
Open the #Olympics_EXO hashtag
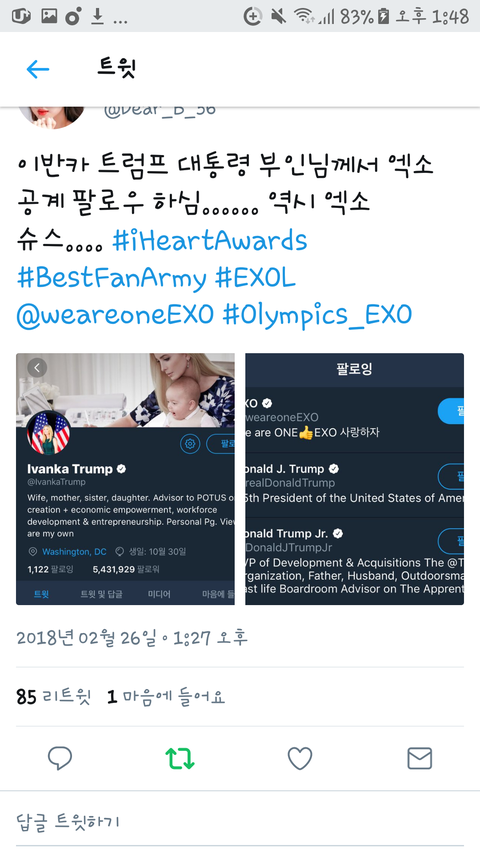click(x=317, y=315)
